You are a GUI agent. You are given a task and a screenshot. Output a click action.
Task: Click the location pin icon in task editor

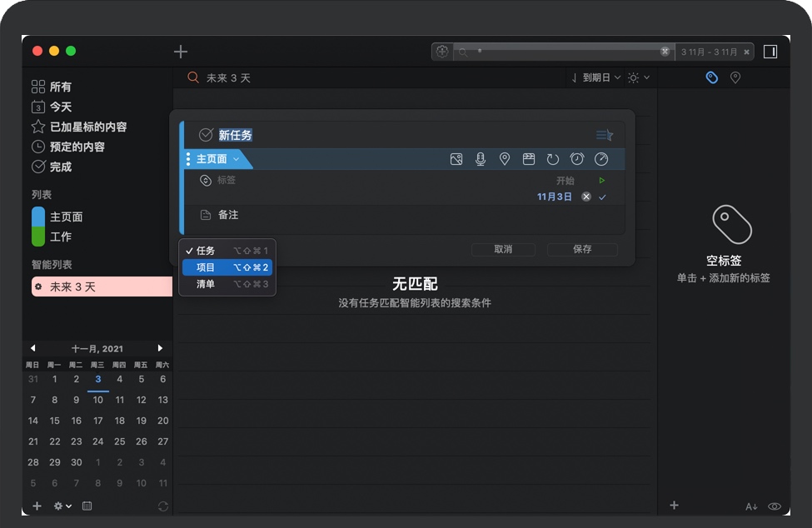point(505,159)
